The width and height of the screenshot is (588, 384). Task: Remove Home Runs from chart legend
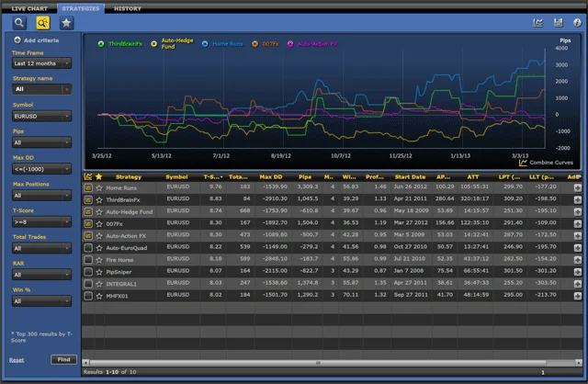click(205, 44)
